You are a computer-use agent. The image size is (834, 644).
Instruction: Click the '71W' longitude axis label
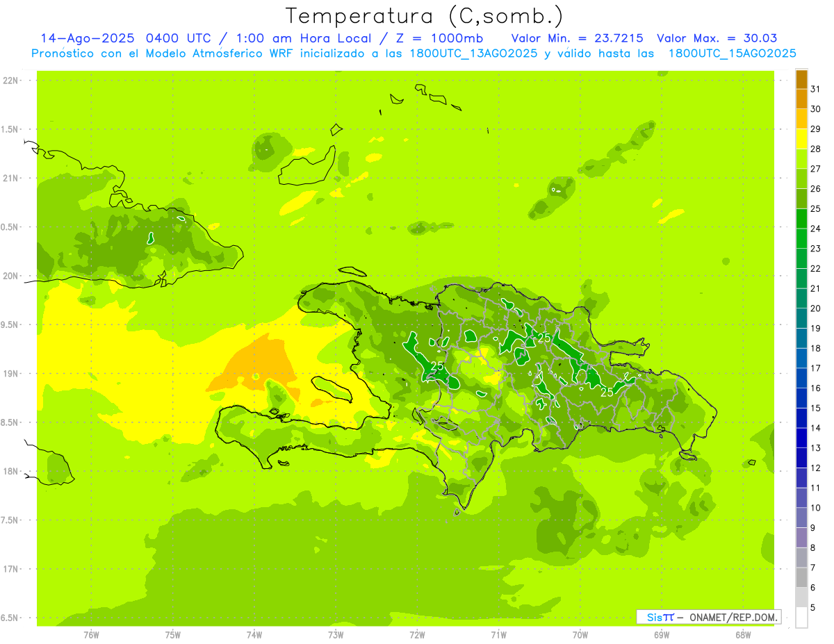[498, 635]
